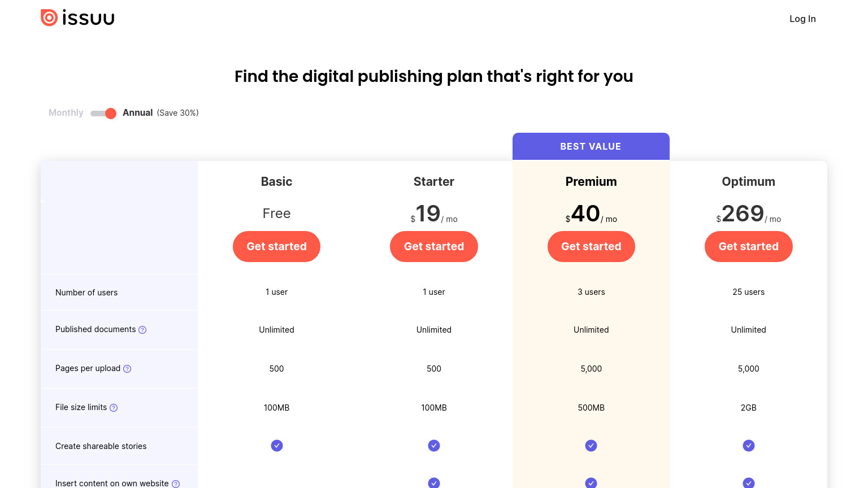
Task: Get started with the Optimum plan
Action: [x=749, y=246]
